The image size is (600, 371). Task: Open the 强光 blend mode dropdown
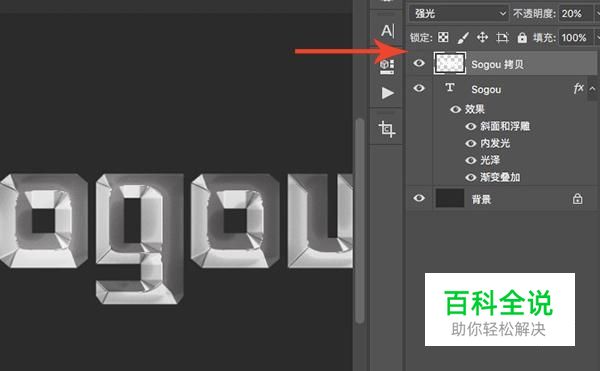click(x=459, y=14)
